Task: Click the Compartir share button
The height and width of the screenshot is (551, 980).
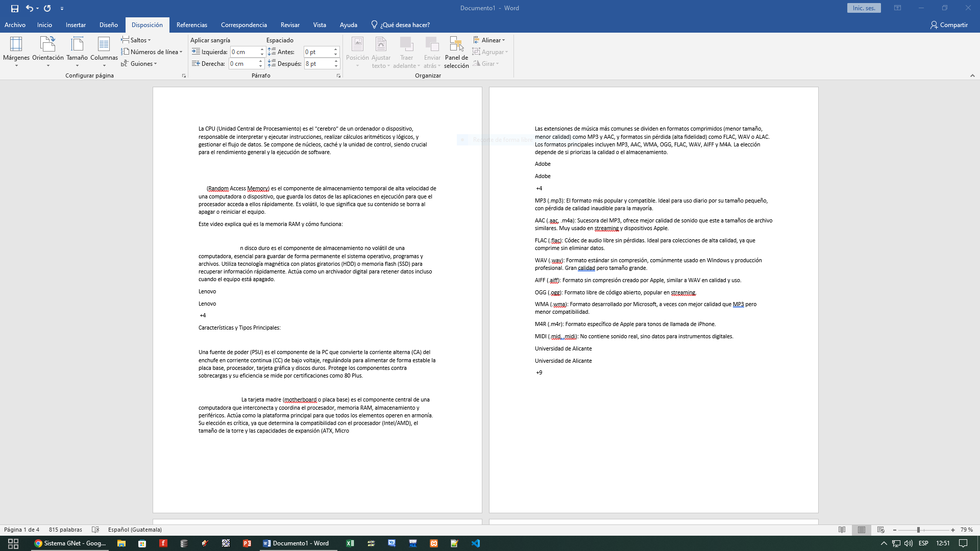Action: pos(948,24)
